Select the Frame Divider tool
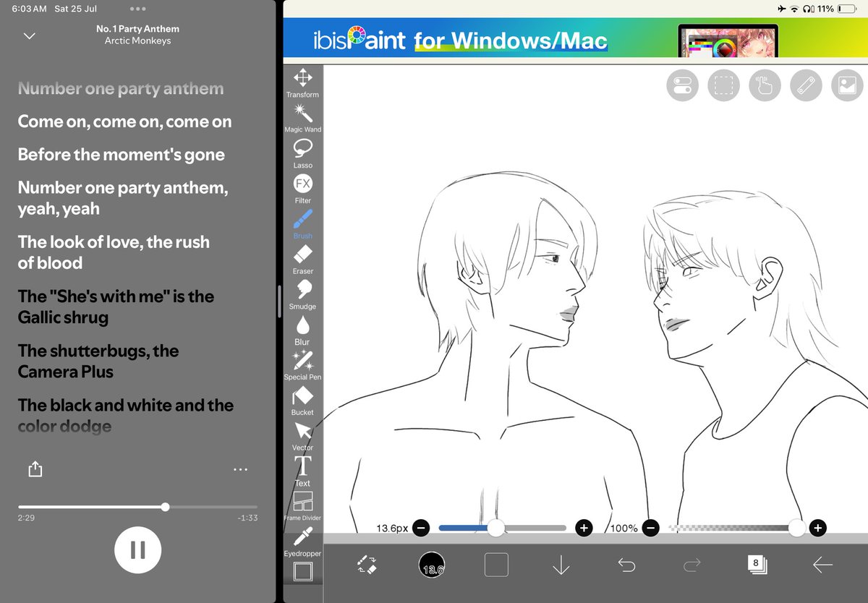 pos(302,507)
